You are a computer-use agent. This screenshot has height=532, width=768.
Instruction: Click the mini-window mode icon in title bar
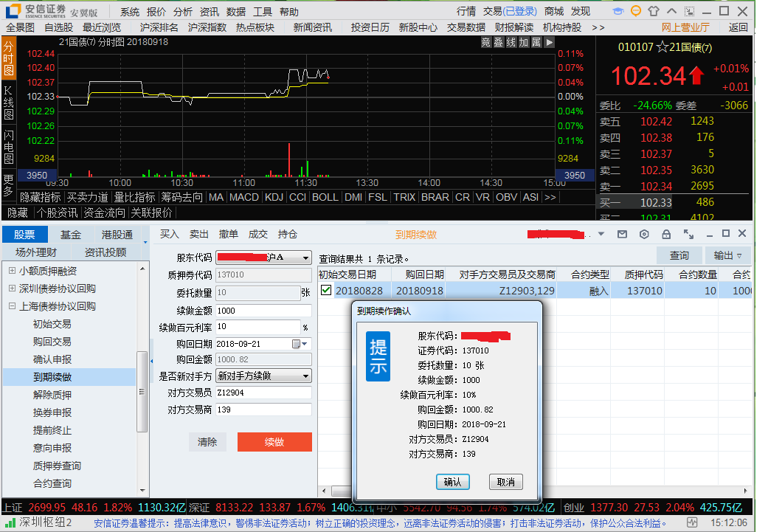point(690,11)
